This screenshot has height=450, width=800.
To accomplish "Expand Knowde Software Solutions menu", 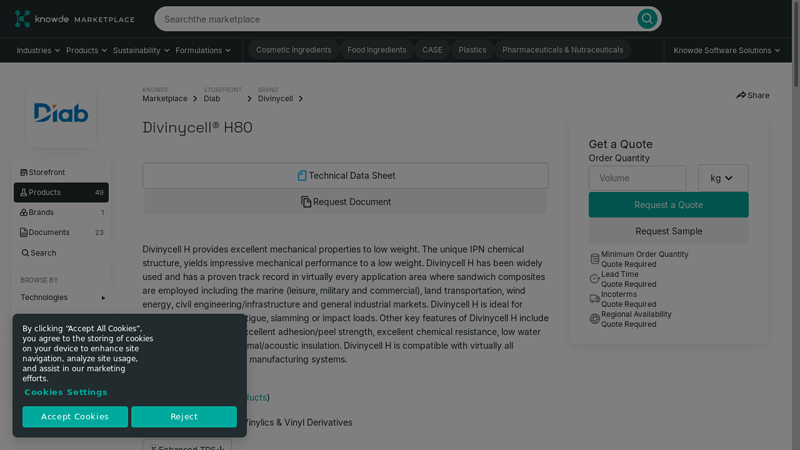I will [x=727, y=50].
